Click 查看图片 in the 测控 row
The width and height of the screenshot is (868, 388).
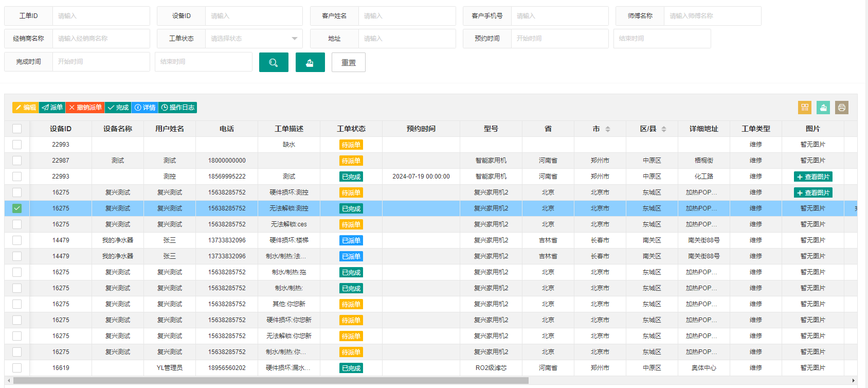pyautogui.click(x=813, y=177)
